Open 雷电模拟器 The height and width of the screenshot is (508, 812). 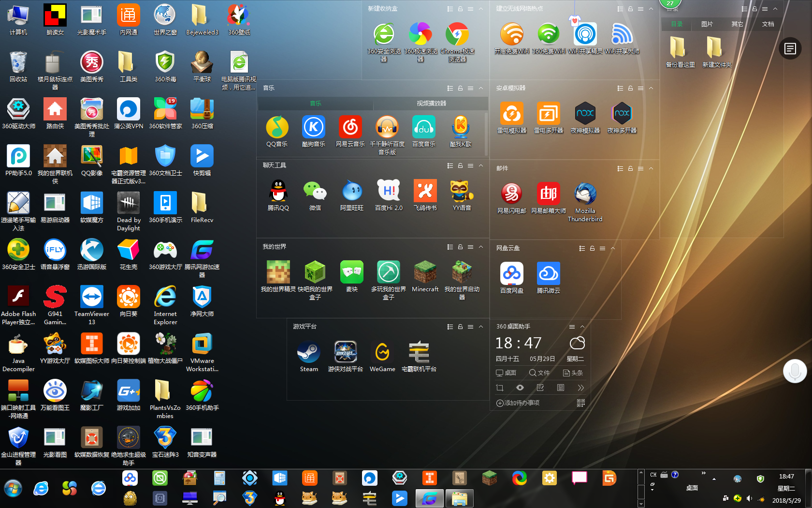[512, 113]
